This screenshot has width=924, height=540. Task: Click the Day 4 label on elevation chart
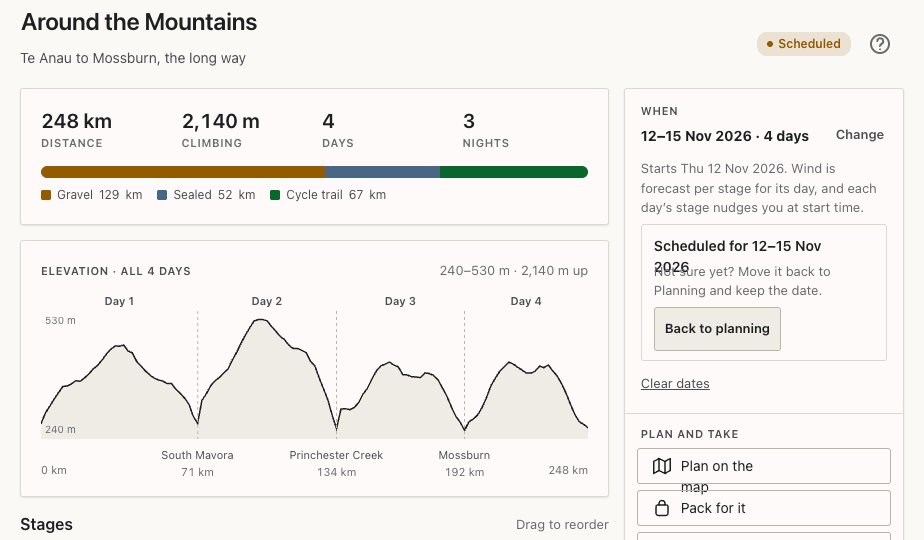click(526, 301)
